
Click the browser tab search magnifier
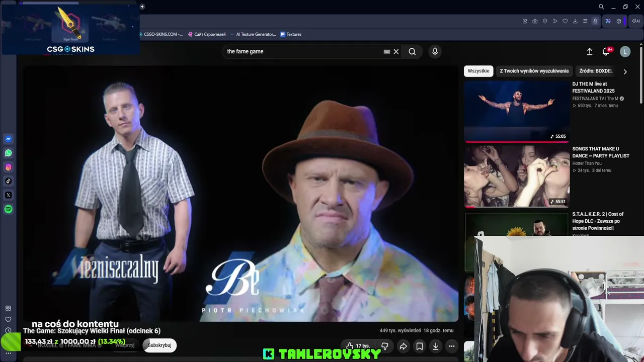coord(601,7)
